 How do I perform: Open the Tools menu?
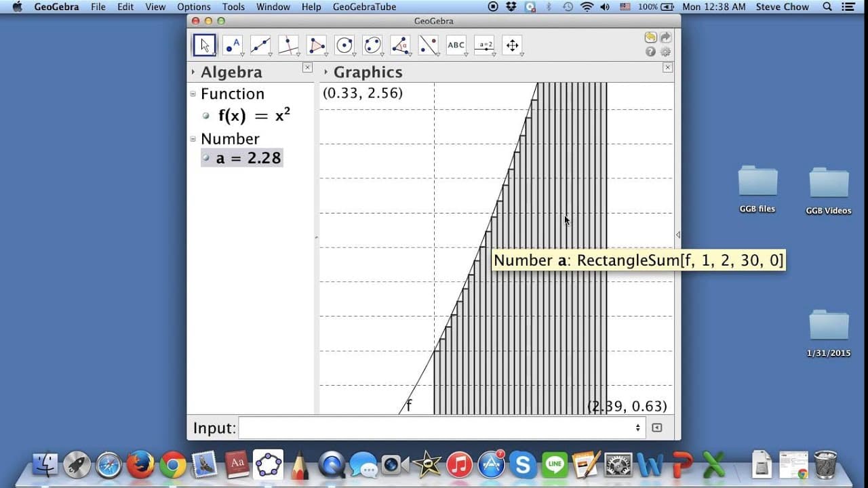pyautogui.click(x=233, y=7)
